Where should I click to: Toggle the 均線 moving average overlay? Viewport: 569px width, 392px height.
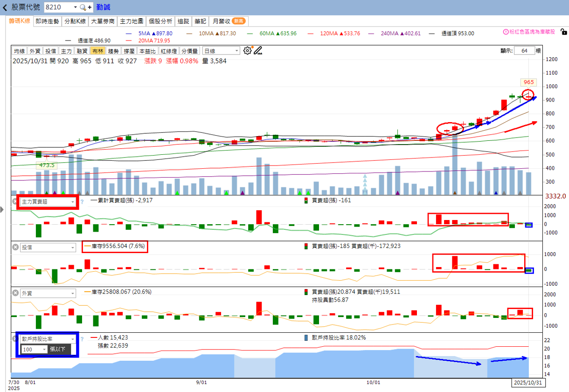click(x=19, y=51)
